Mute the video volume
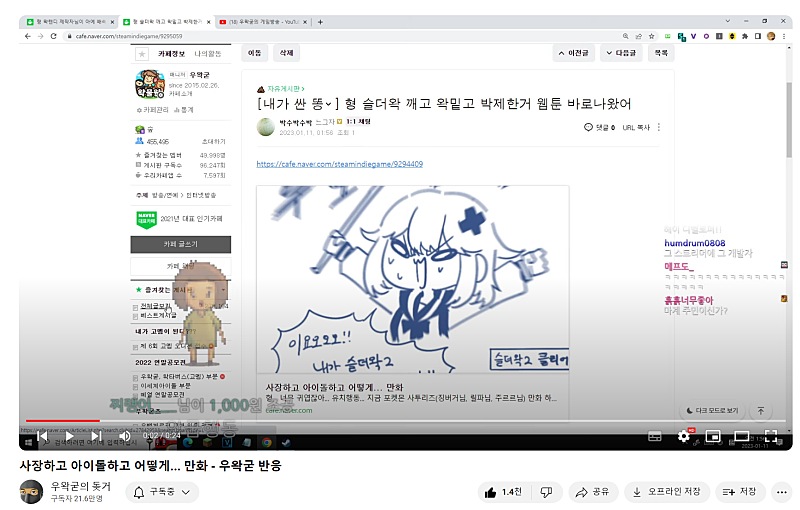800x510 pixels. pyautogui.click(x=125, y=436)
